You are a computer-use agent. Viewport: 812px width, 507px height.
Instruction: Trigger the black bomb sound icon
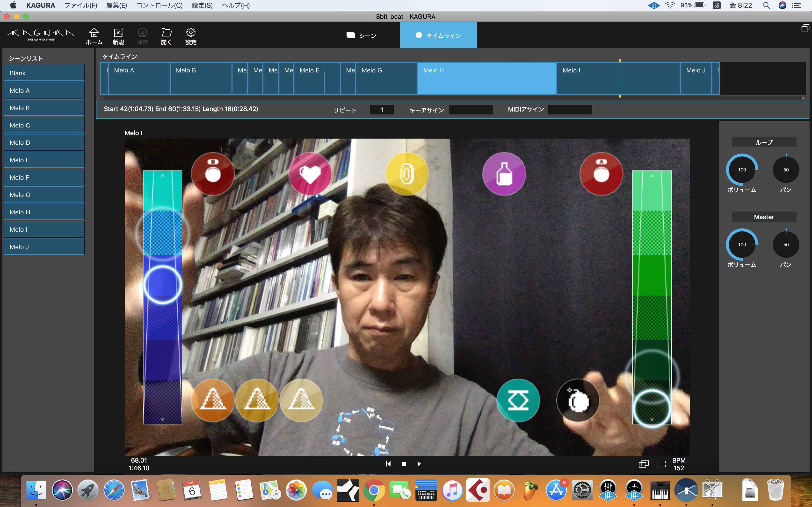point(578,400)
